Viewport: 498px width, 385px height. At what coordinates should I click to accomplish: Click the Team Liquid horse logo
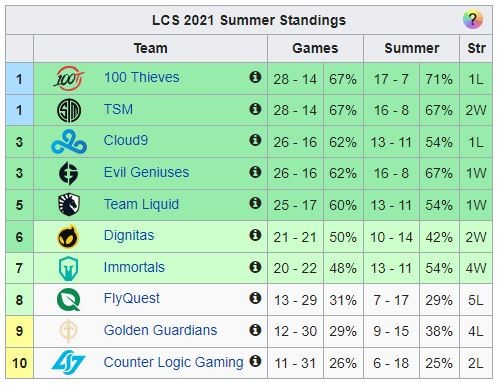tap(69, 204)
